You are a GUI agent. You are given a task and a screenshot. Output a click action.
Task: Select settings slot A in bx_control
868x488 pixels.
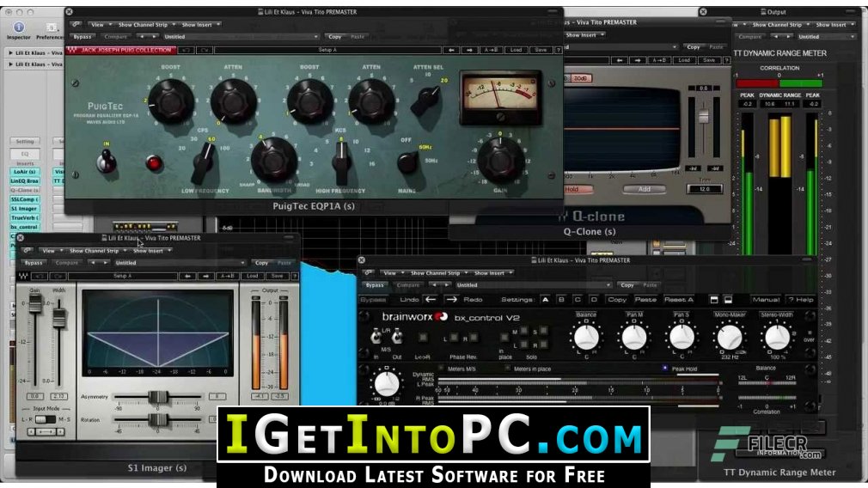click(x=545, y=299)
